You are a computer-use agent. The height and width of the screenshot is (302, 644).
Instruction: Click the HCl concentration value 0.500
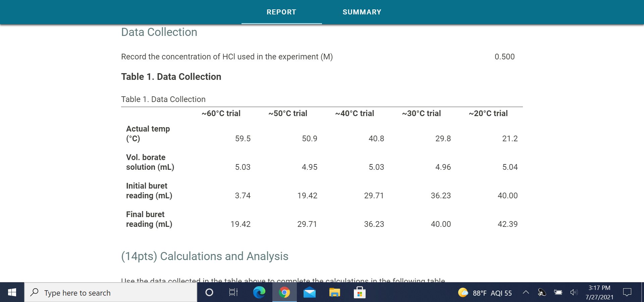504,57
